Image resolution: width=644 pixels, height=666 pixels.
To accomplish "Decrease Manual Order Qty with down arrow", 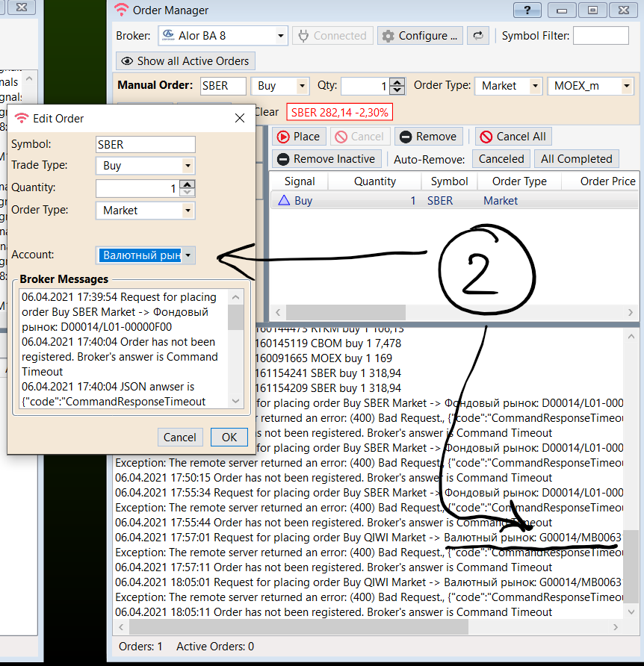I will click(x=397, y=90).
